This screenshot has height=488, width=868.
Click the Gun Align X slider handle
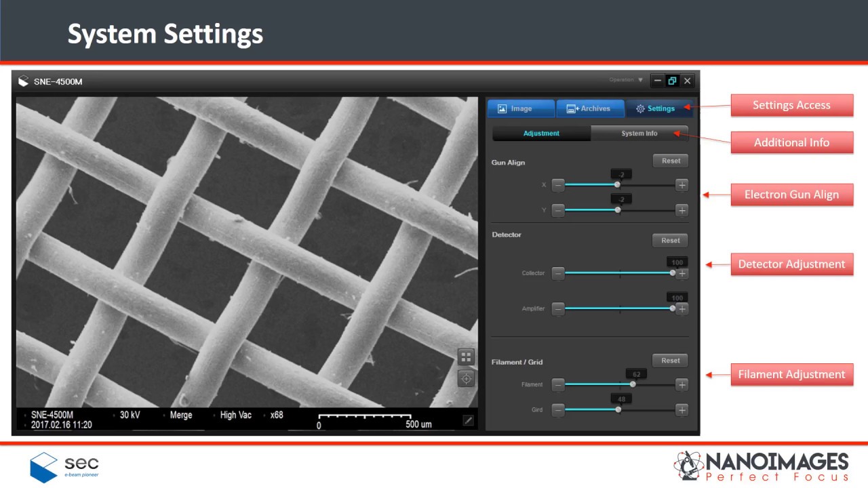(617, 184)
